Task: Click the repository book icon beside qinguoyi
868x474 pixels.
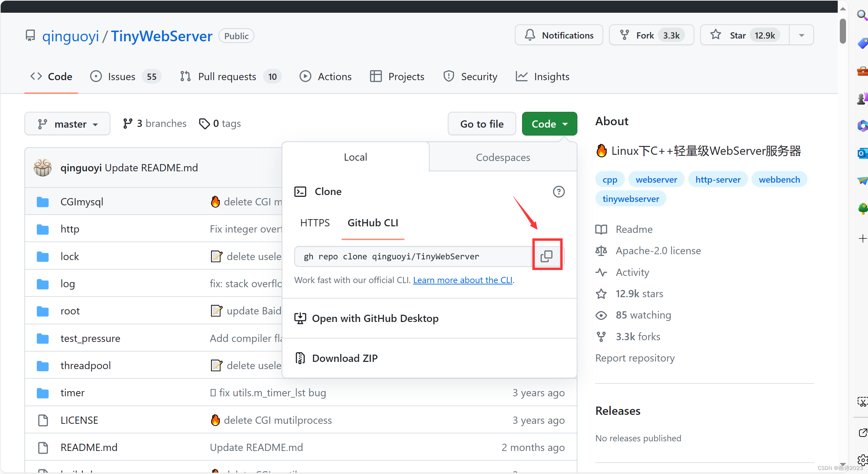Action: coord(30,36)
